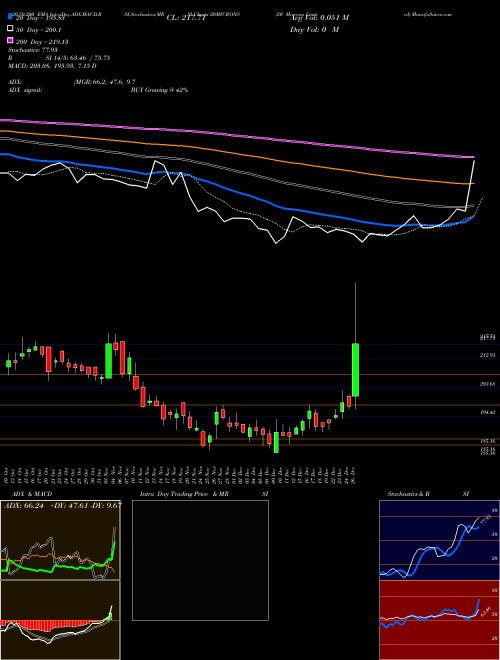Click the '(MGR) 66.2, 47.6, 9.7' ADX values
Image resolution: width=500 pixels, height=660 pixels.
104,82
